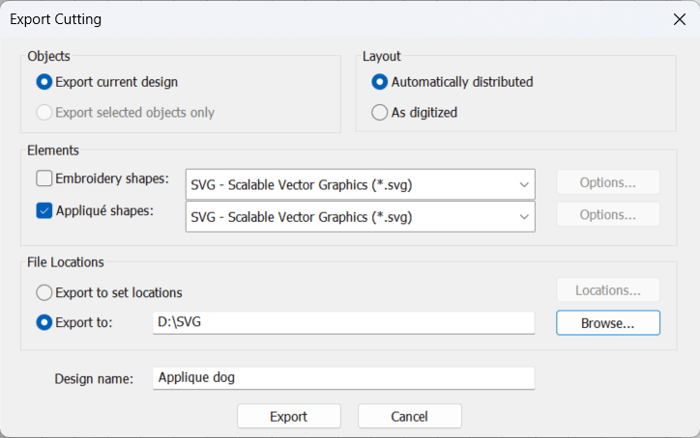Select Export to set locations radio
The height and width of the screenshot is (438, 700).
[x=44, y=293]
